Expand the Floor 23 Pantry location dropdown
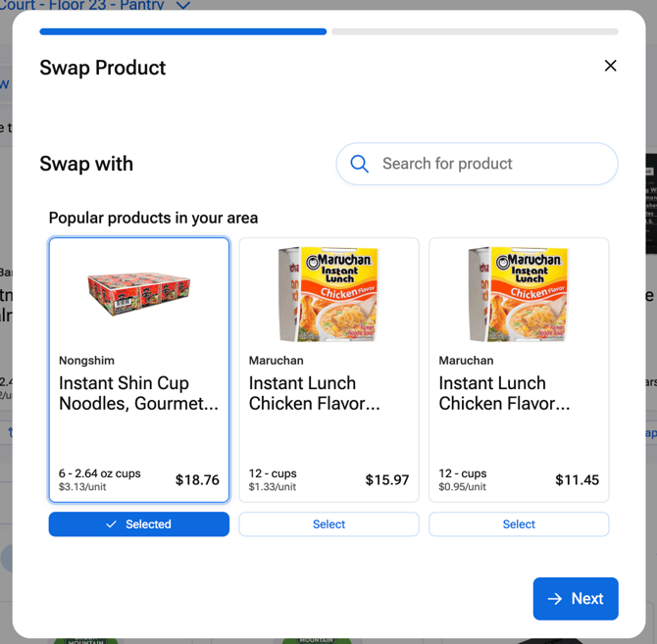This screenshot has height=644, width=657. coord(182,5)
